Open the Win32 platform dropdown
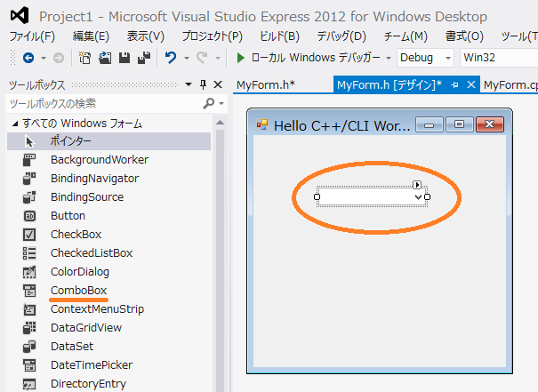Screen dimensions: 538x392 (x=498, y=57)
